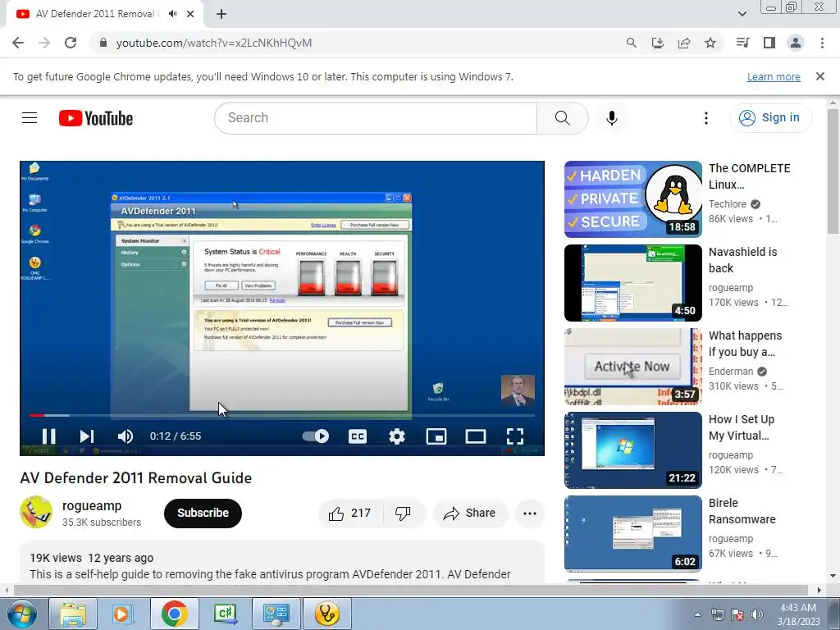Mute the tab audio speaker icon
Screen dimensions: 840x630
click(x=172, y=14)
